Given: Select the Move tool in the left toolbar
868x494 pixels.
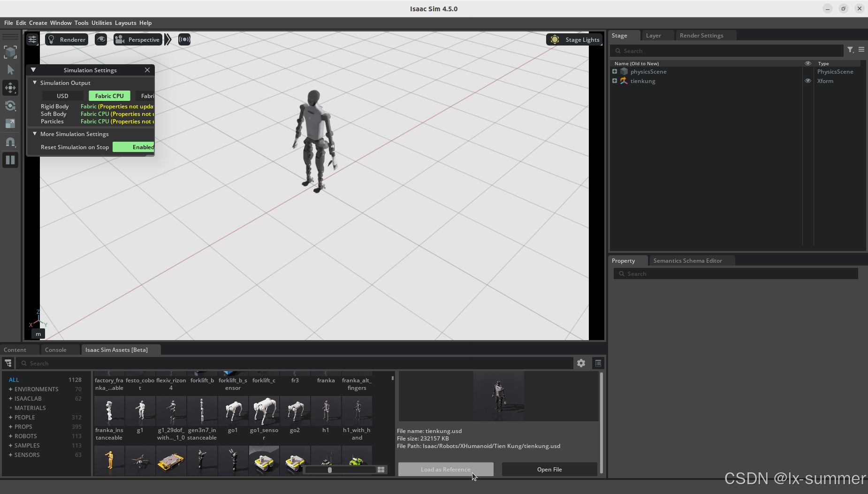Looking at the screenshot, I should tap(10, 88).
